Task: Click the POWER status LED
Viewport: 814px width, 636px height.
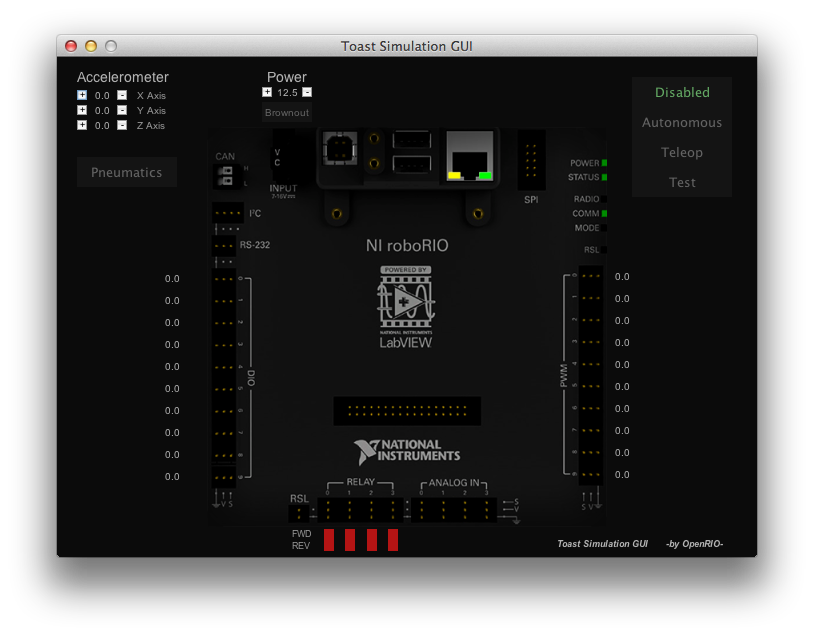Action: [x=604, y=163]
